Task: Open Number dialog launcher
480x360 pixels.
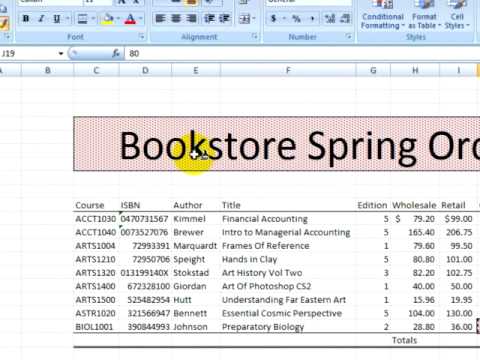Action: click(x=349, y=36)
